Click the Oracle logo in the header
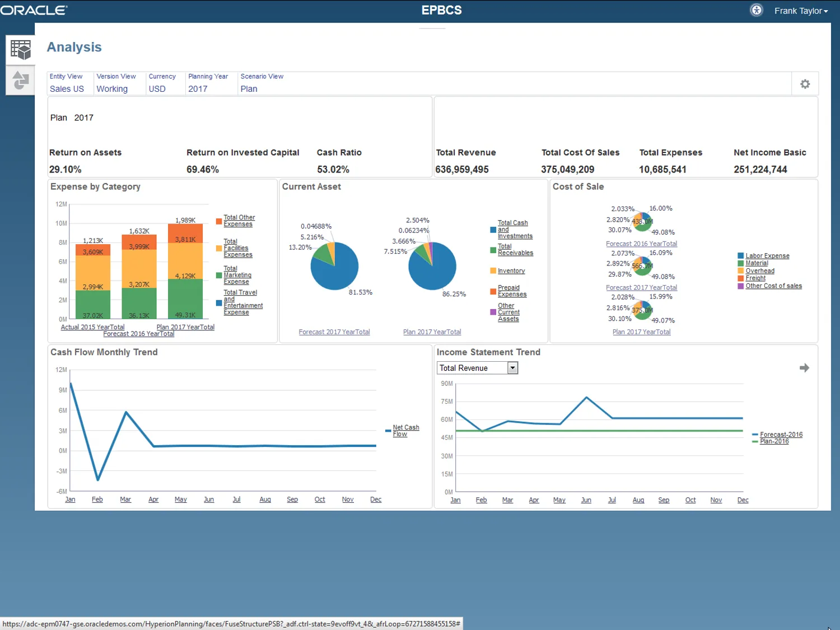 pos(34,10)
